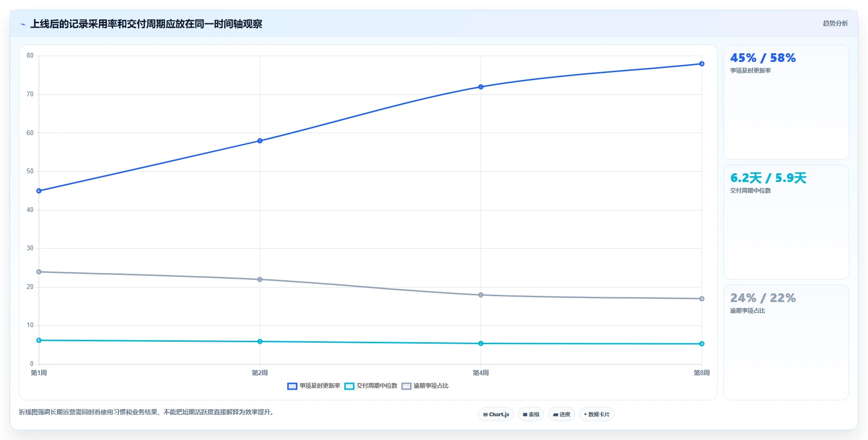Click the 第1周 x-axis label
Viewport: 868px width, 440px height.
39,373
